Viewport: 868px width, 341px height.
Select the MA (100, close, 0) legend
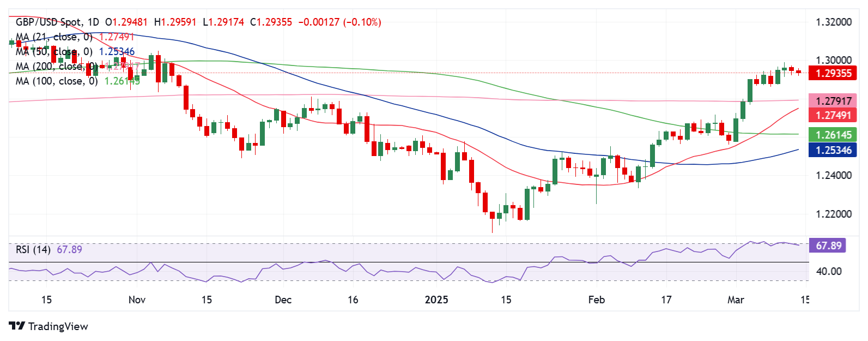57,81
